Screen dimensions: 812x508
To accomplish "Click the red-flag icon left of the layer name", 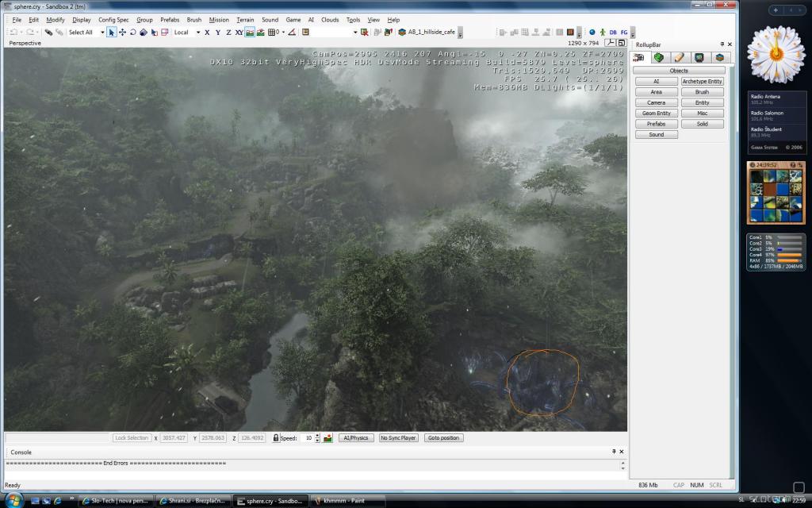I will (389, 32).
